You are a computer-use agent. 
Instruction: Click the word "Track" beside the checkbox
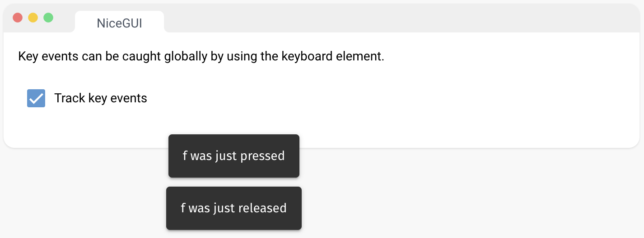pos(70,98)
